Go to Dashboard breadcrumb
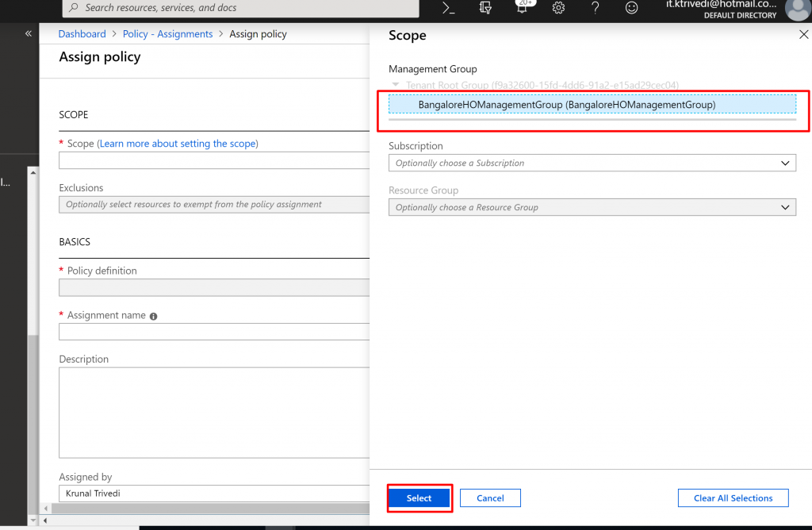 [x=82, y=34]
